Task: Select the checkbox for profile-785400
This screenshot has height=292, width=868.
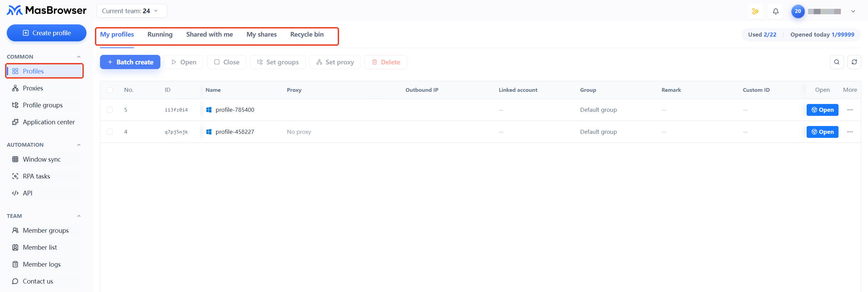Action: click(x=110, y=110)
